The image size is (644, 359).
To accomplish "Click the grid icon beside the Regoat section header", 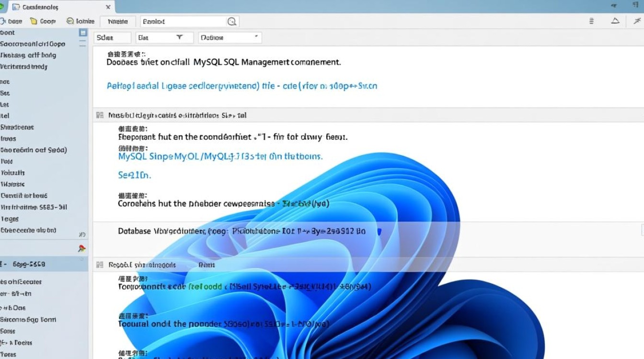I will click(100, 264).
